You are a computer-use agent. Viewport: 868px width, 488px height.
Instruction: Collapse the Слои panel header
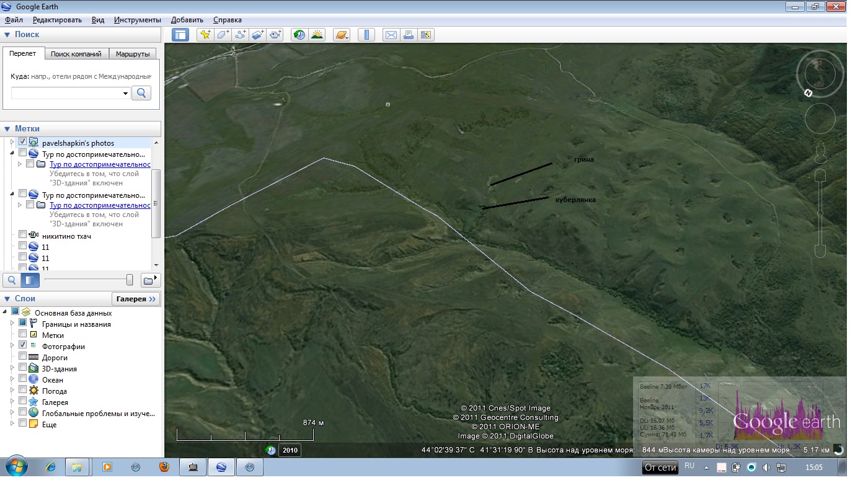[7, 299]
